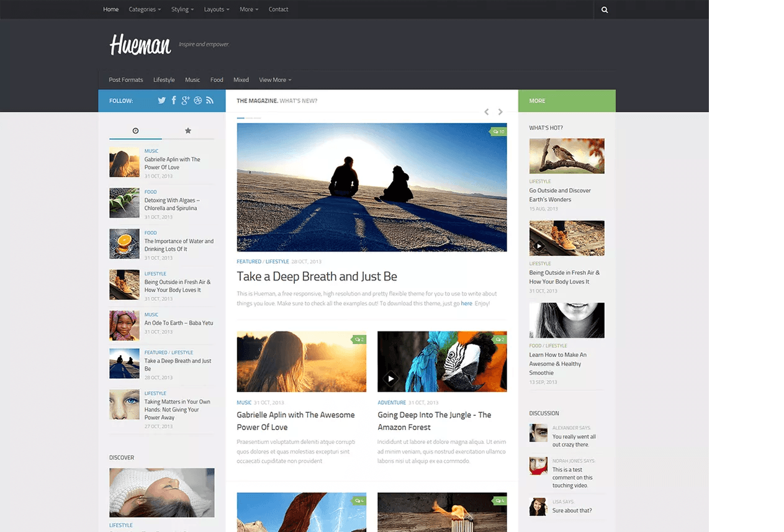Open Norah Jones' test comment
784x532 pixels.
(x=572, y=477)
